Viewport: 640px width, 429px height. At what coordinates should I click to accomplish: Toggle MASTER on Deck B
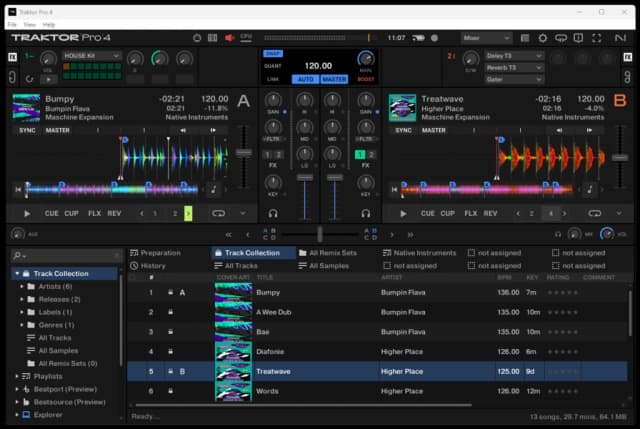433,130
